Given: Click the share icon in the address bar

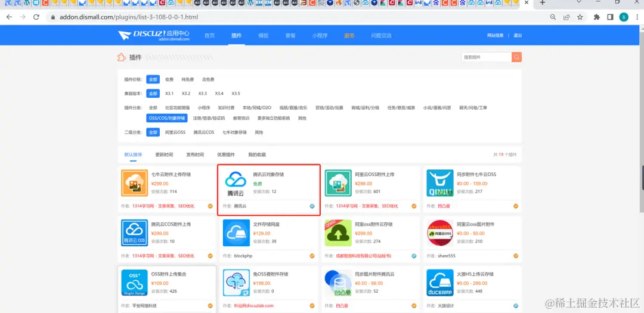Looking at the screenshot, I should (x=566, y=17).
